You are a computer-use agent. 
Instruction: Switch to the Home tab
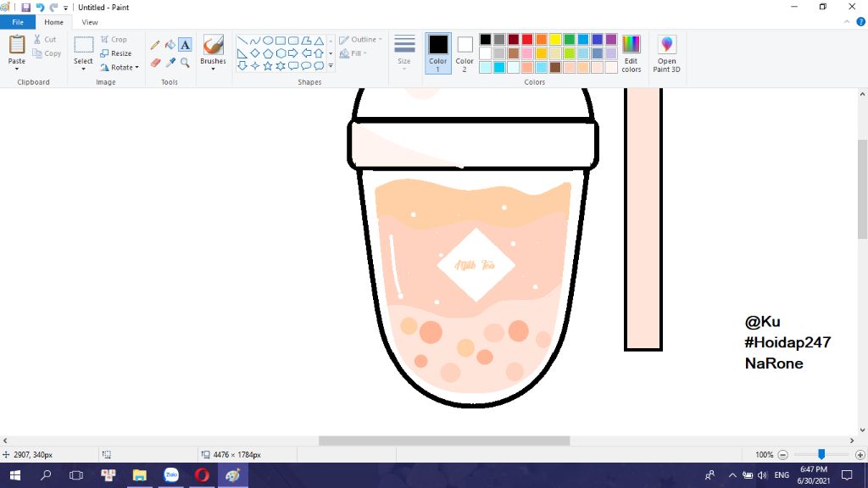[x=53, y=22]
